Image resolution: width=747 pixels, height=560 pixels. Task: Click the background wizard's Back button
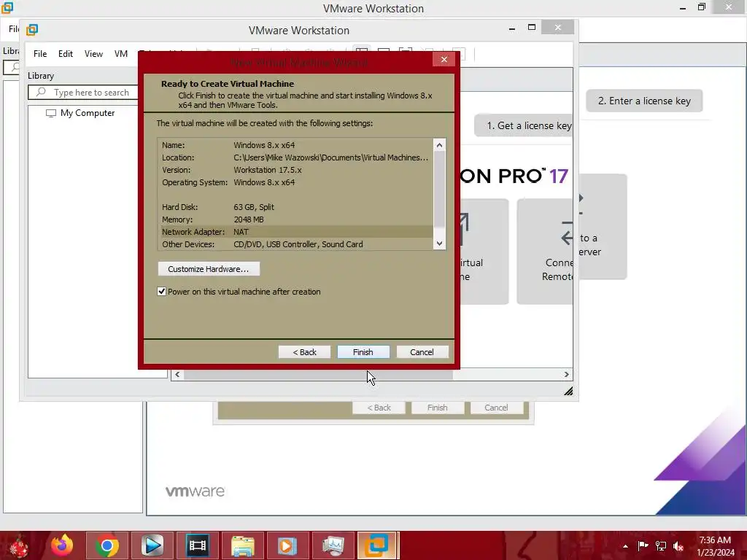[379, 408]
